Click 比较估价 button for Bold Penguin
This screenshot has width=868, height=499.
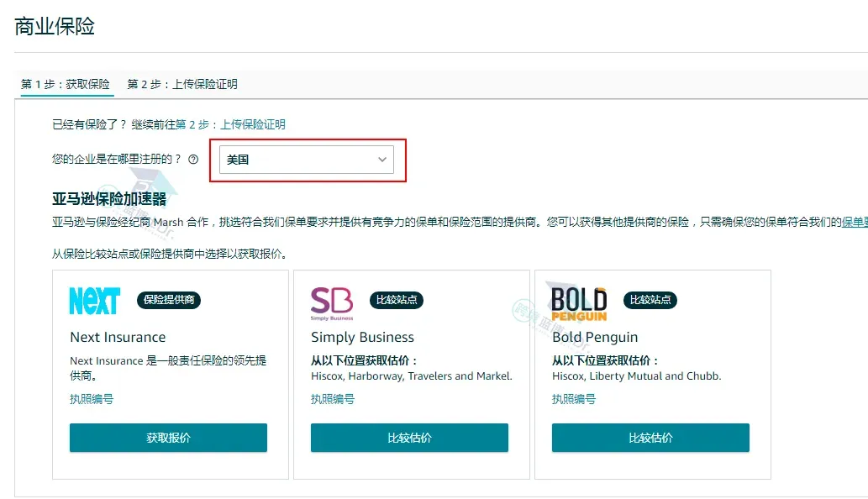pos(650,438)
